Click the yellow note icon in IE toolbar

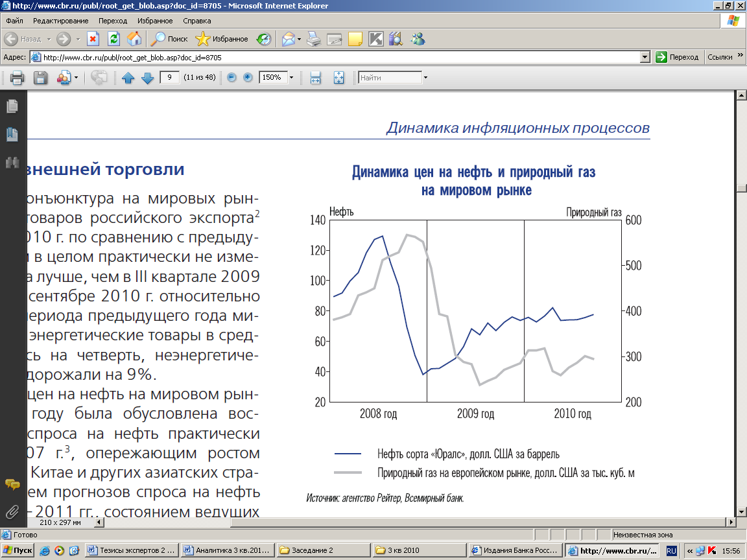click(x=355, y=39)
